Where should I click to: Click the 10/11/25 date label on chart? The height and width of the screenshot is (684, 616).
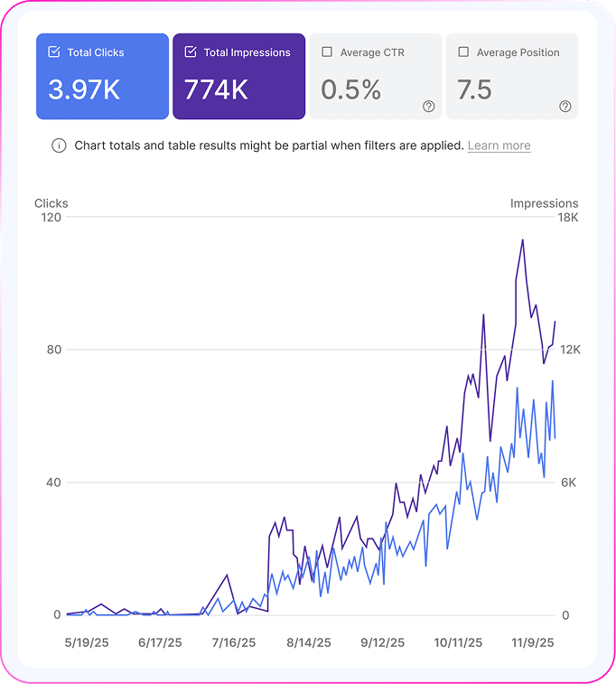[x=457, y=643]
